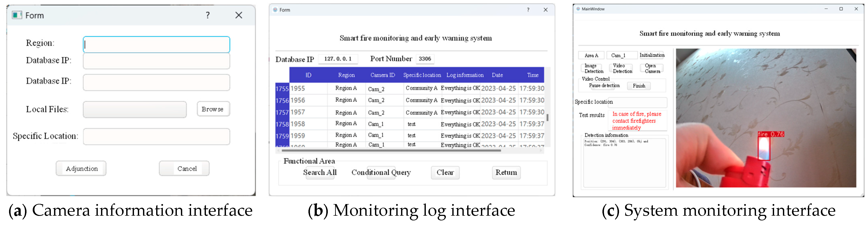The image size is (868, 226).
Task: Select the row header 1758 in log table
Action: [282, 124]
